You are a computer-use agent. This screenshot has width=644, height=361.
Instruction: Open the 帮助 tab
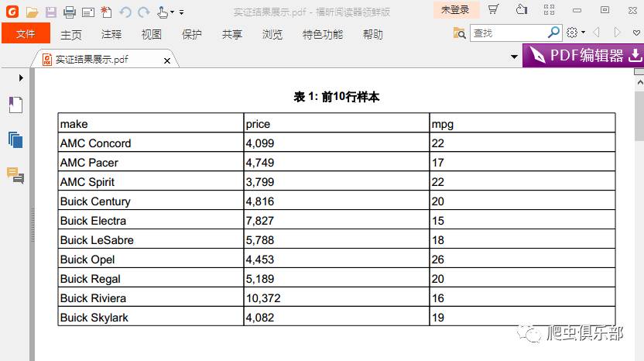[x=372, y=35]
